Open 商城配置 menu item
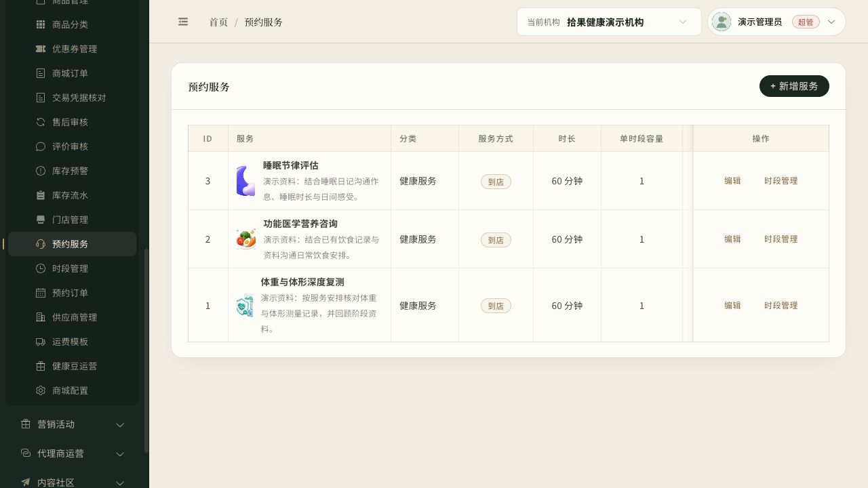 pos(71,390)
